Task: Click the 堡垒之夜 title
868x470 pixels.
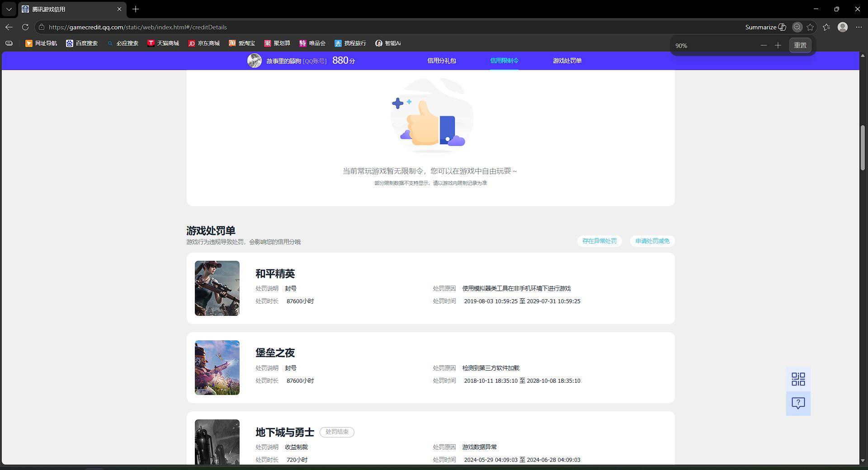Action: (x=275, y=352)
